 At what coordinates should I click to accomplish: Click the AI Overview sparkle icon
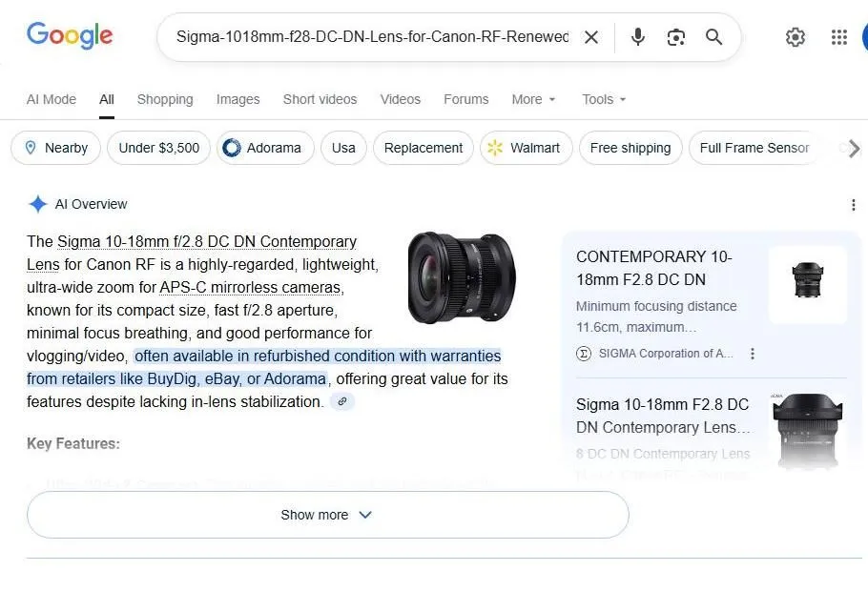pyautogui.click(x=38, y=203)
